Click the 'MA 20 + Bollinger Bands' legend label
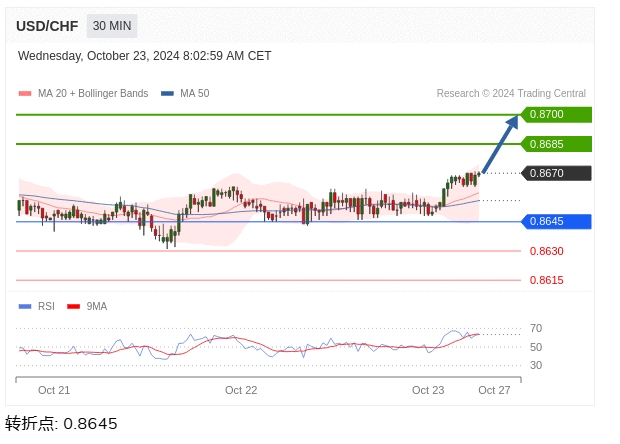Image resolution: width=620 pixels, height=444 pixels. point(93,93)
